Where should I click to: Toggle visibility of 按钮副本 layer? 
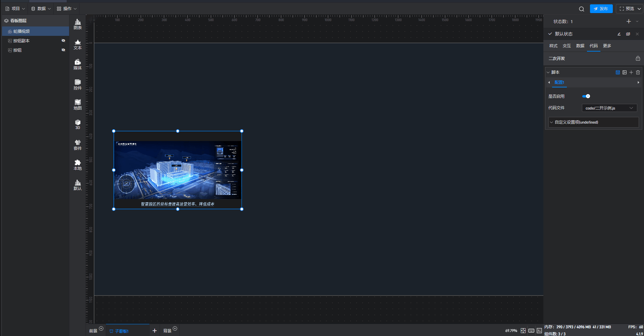[x=63, y=41]
